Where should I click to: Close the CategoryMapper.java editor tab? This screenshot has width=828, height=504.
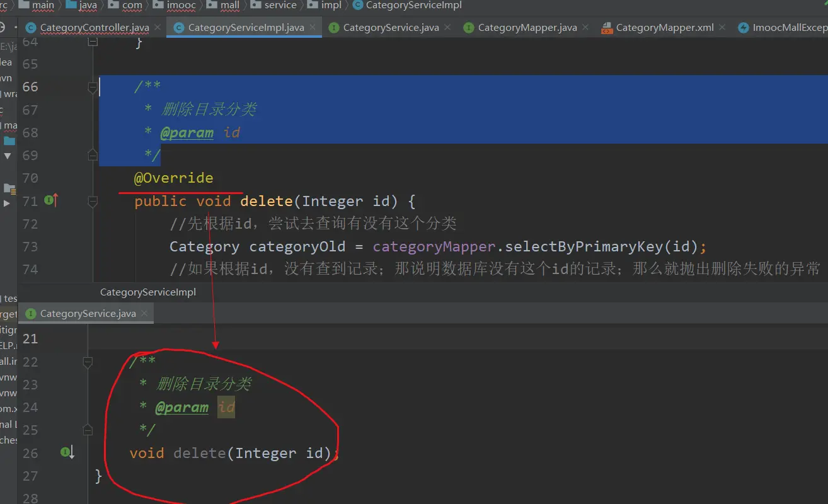585,28
